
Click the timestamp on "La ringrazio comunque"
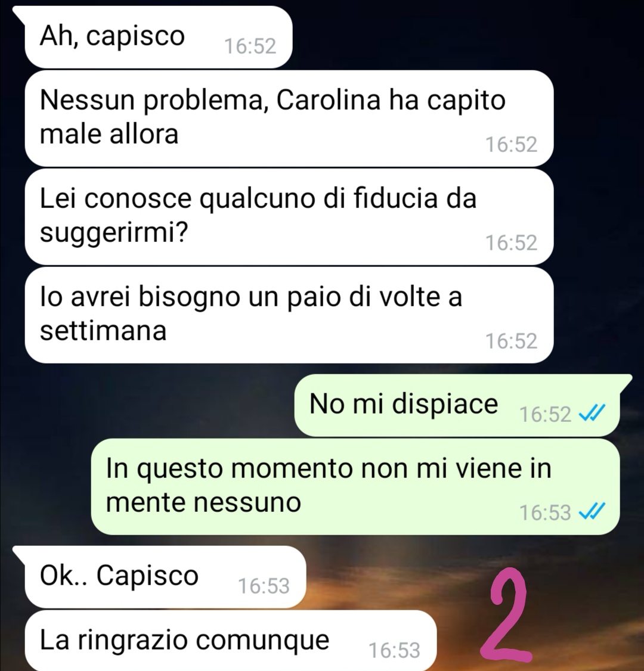(394, 650)
